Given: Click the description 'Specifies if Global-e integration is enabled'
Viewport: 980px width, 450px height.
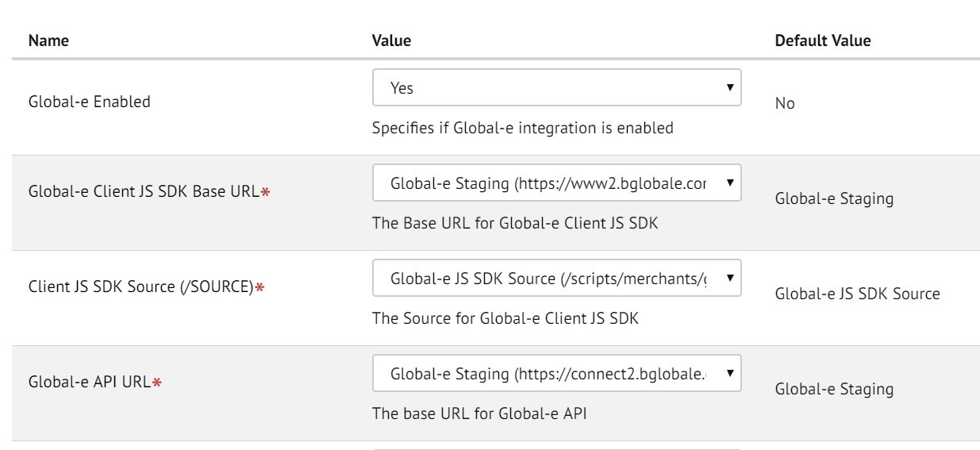Looking at the screenshot, I should point(523,128).
